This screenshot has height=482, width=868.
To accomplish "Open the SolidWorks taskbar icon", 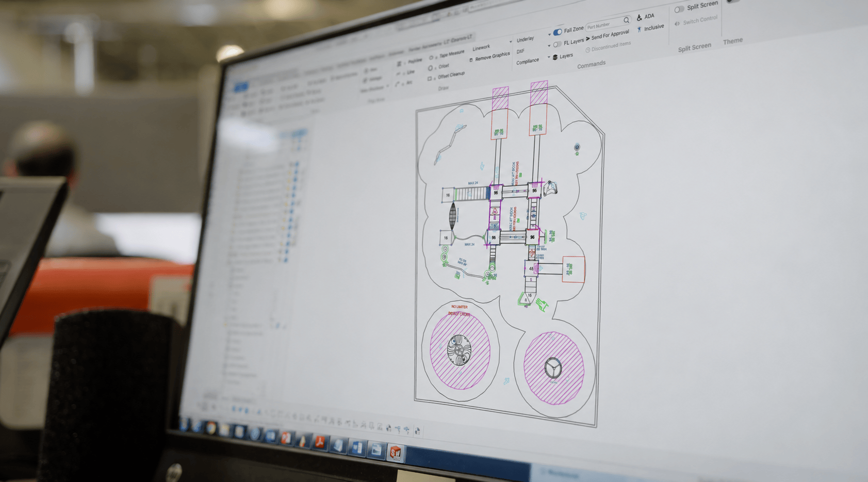I will click(x=396, y=453).
